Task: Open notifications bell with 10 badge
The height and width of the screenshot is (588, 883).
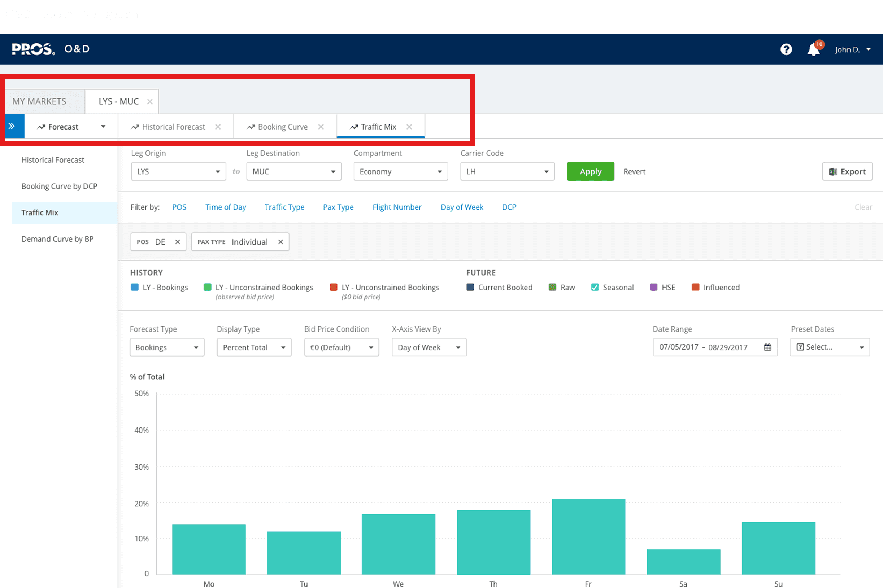Action: pos(814,49)
